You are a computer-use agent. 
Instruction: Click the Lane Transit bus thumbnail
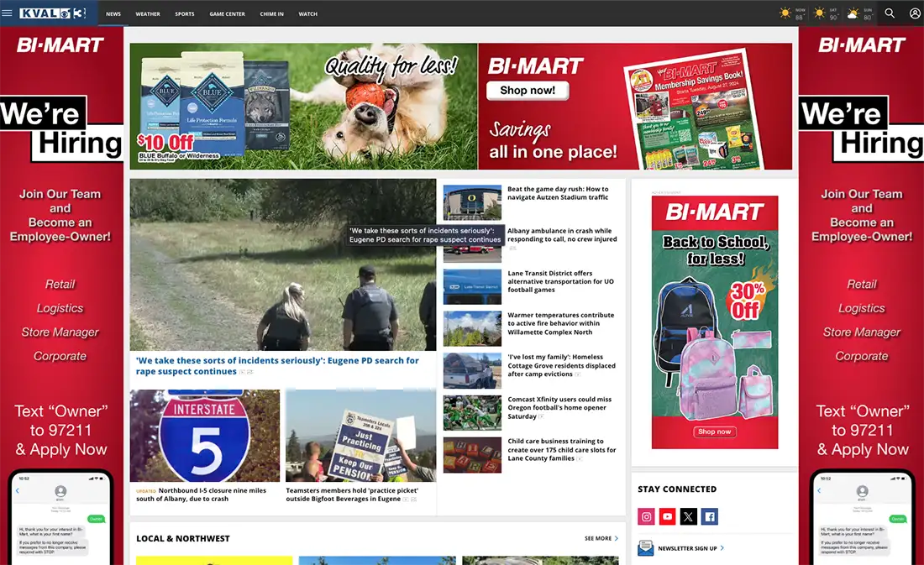coord(472,287)
